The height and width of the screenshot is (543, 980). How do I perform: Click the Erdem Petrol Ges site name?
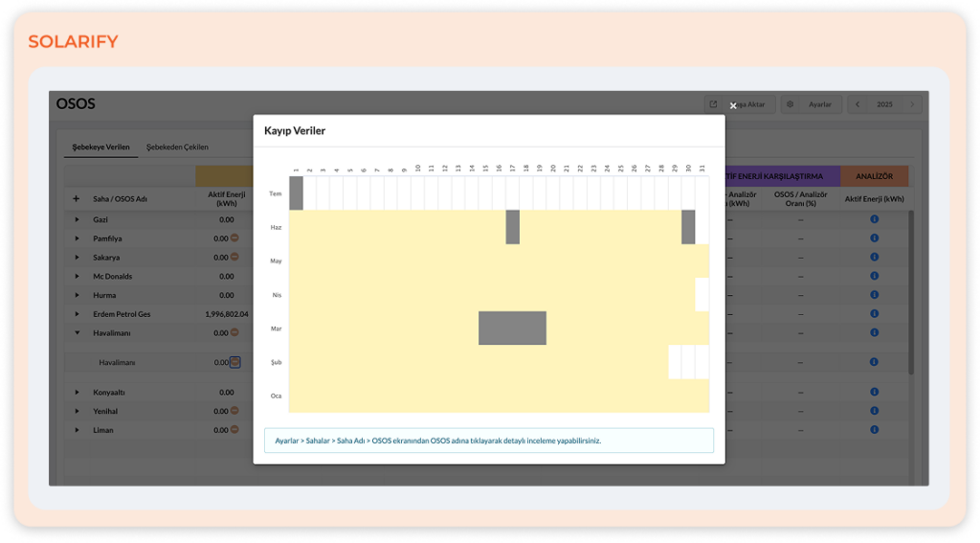(122, 314)
